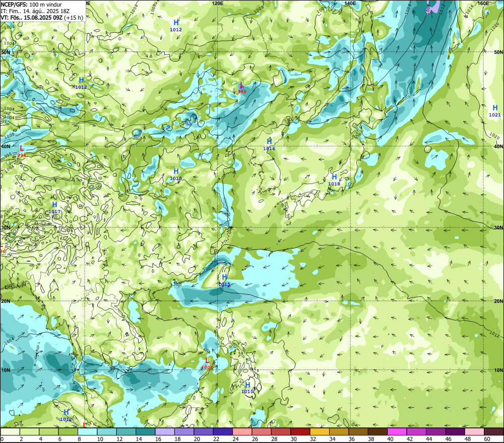Click the left-edge 30N latitude label
The image size is (504, 443).
click(6, 228)
